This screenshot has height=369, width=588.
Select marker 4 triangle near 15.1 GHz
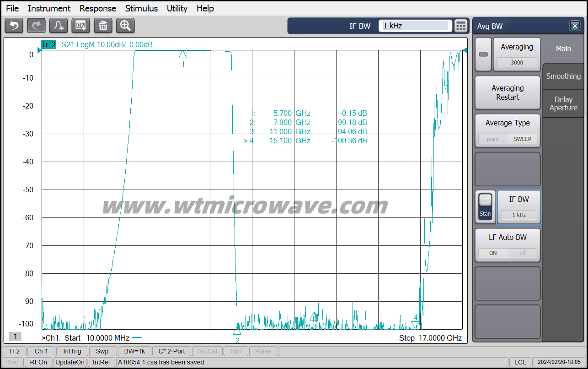[415, 325]
